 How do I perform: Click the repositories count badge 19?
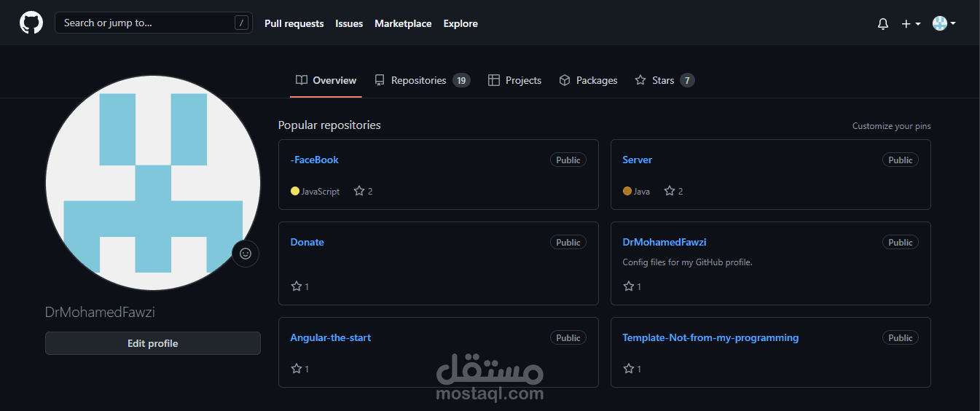click(x=461, y=80)
